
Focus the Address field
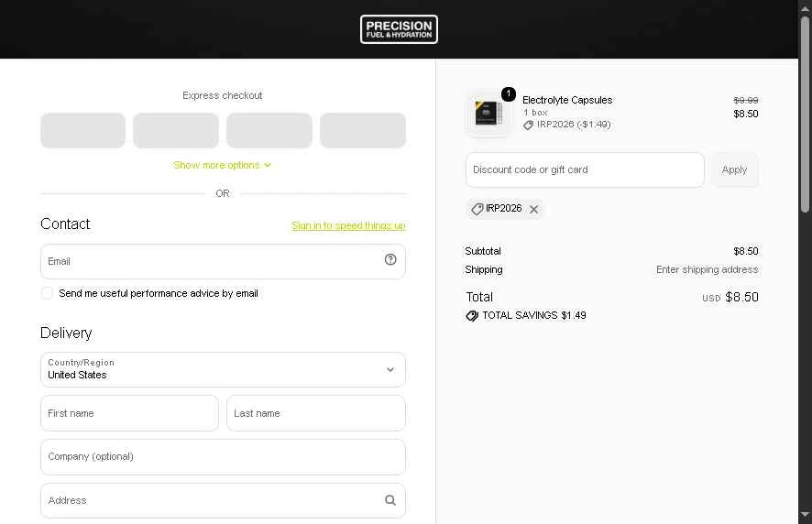pyautogui.click(x=223, y=501)
